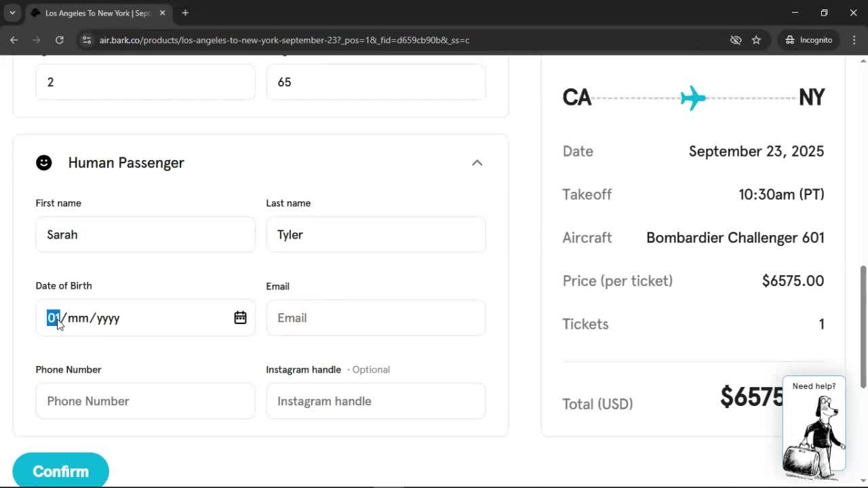This screenshot has height=488, width=868.
Task: Click the CA origin text
Action: coord(577,98)
